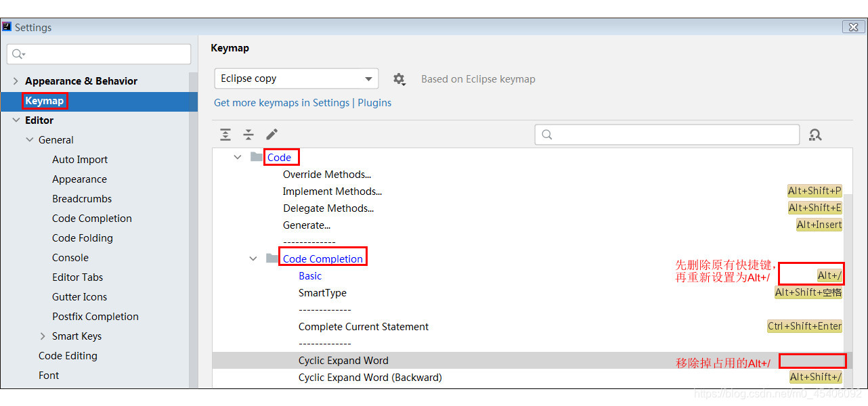This screenshot has height=406, width=868.
Task: Select Override Methods... action
Action: coord(327,175)
